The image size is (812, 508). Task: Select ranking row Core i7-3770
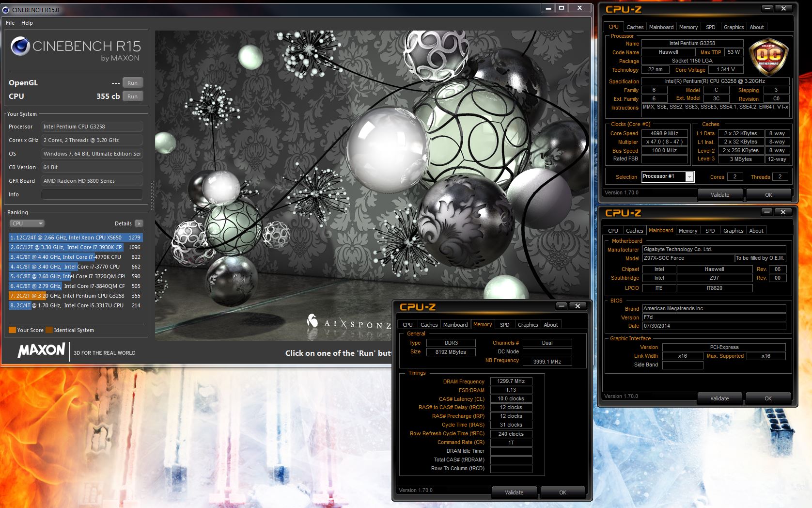75,267
